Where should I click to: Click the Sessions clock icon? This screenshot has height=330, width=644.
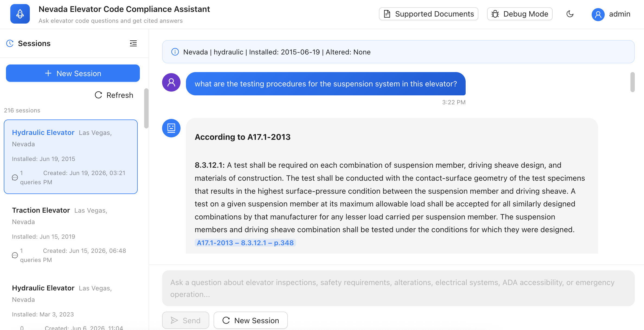(10, 43)
